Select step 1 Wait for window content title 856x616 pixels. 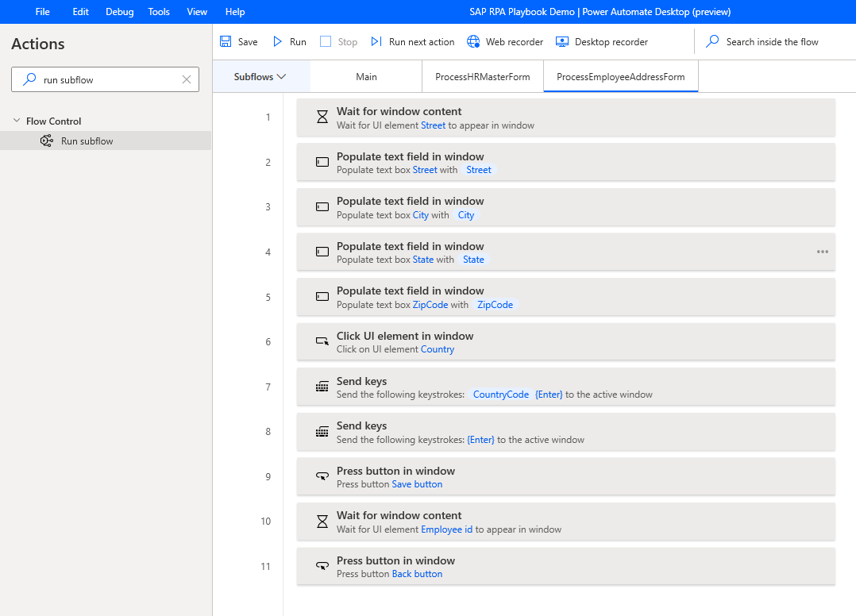pos(399,111)
